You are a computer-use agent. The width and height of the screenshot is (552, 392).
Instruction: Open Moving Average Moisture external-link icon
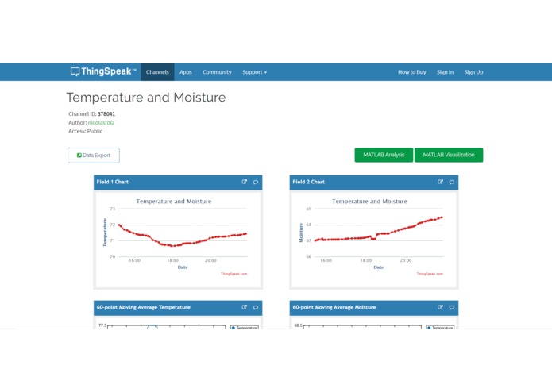tap(440, 307)
